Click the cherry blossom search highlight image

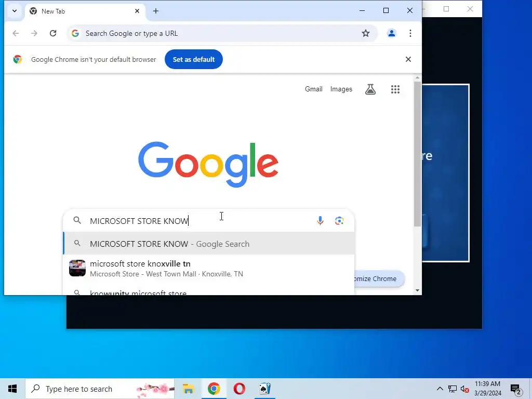[x=155, y=389]
